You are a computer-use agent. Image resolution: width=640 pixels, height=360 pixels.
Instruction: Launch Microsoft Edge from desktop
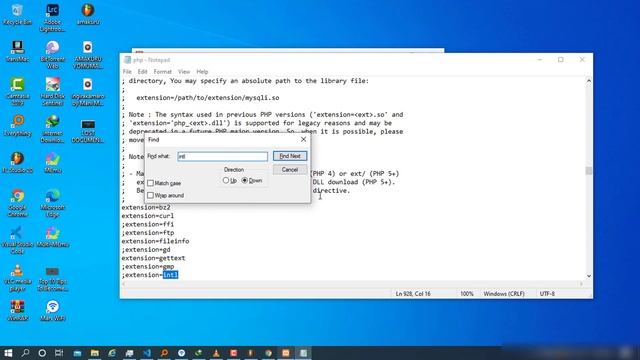[x=52, y=203]
